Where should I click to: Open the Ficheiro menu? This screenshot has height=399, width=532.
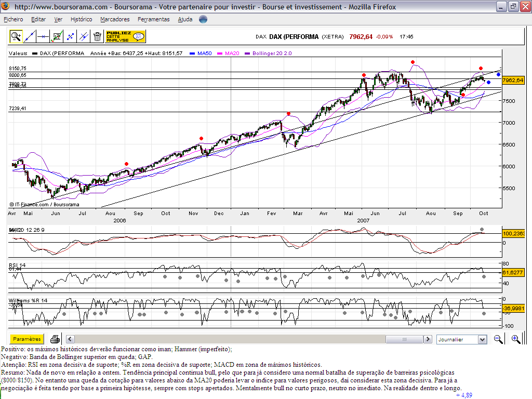tap(13, 19)
